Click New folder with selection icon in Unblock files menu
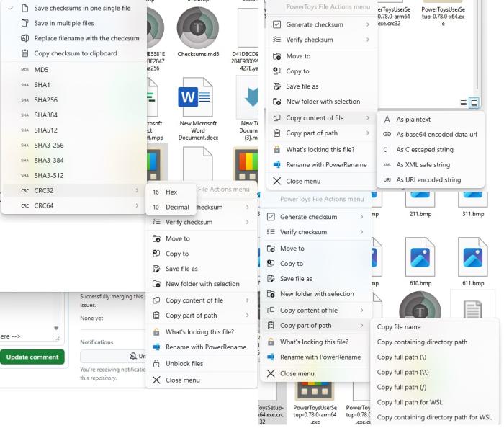This screenshot has height=428, width=504. coord(156,285)
